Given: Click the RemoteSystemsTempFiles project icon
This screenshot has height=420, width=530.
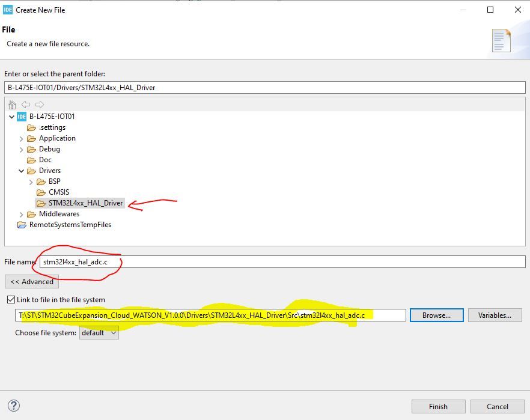Looking at the screenshot, I should pyautogui.click(x=22, y=225).
